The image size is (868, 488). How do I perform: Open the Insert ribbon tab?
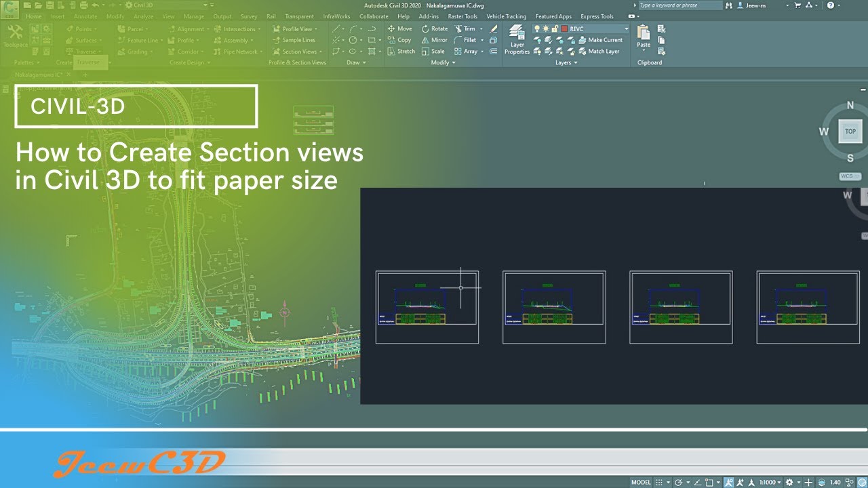tap(58, 16)
